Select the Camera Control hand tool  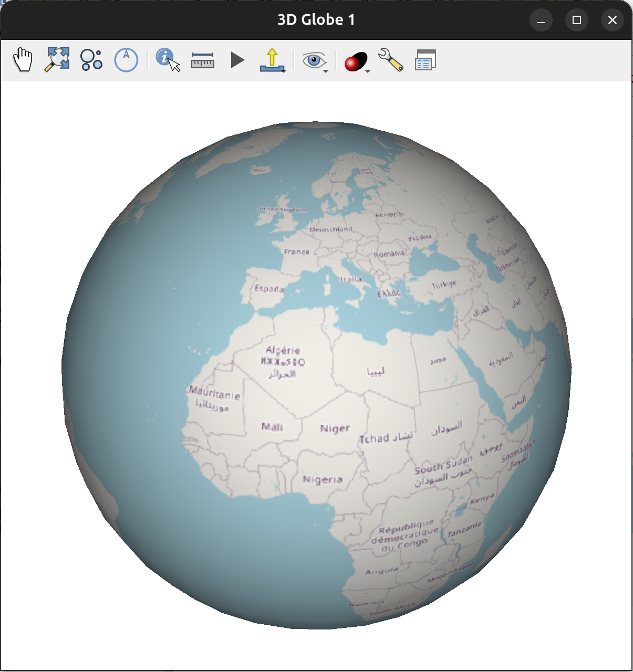pos(23,60)
